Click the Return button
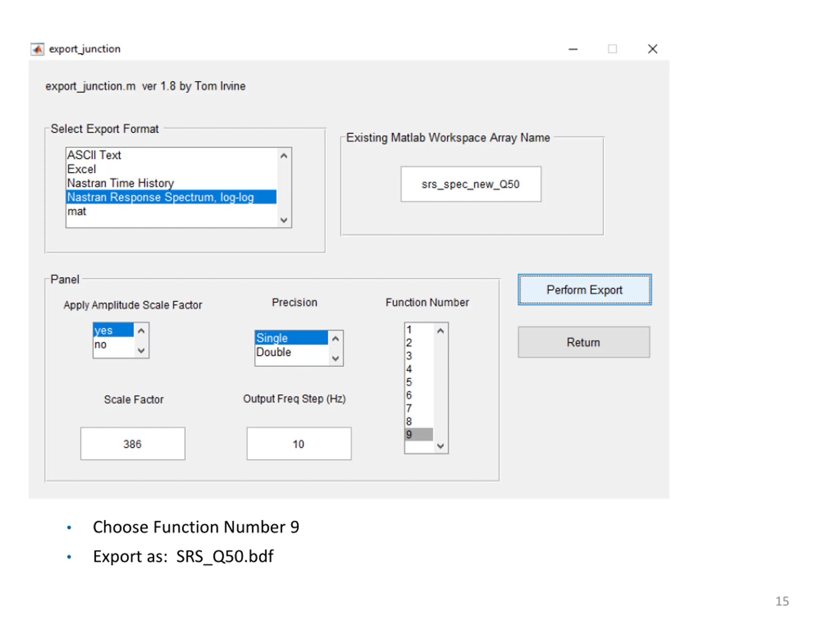The image size is (840, 630). (x=584, y=342)
